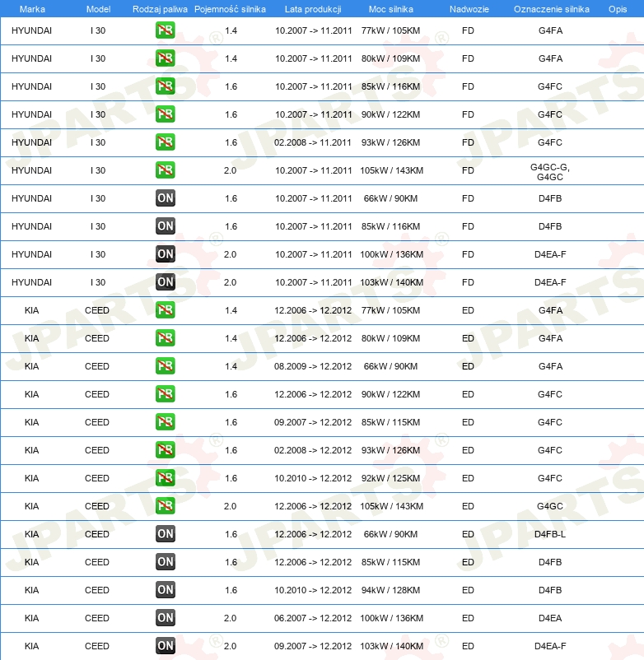Click the Model column header
This screenshot has width=644, height=660.
(98, 9)
